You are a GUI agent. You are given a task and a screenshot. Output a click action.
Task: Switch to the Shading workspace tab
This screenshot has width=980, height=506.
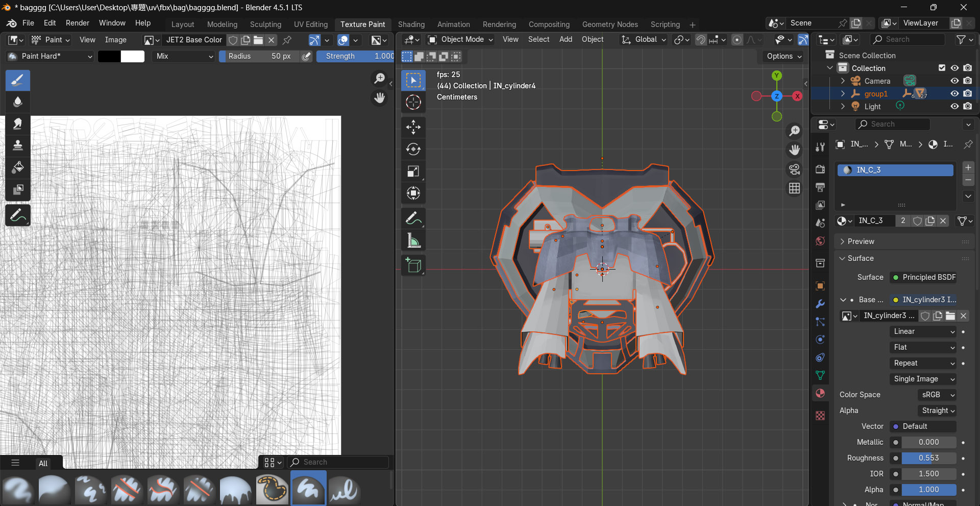411,25
